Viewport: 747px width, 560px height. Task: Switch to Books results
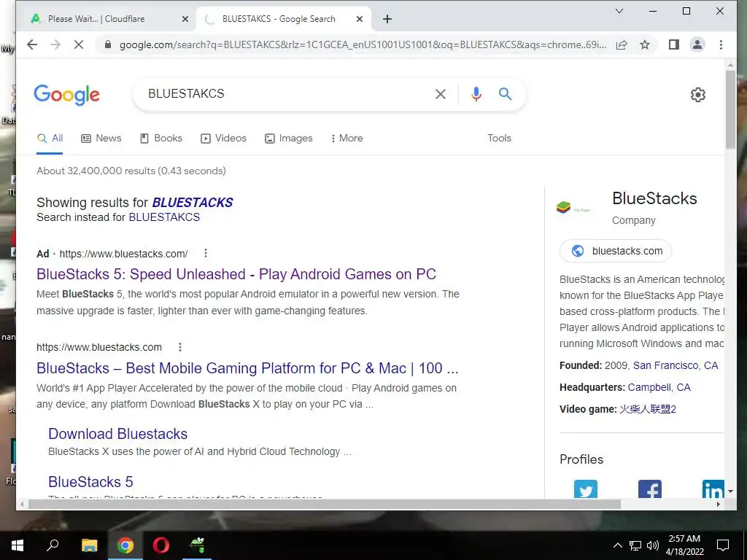coord(161,138)
